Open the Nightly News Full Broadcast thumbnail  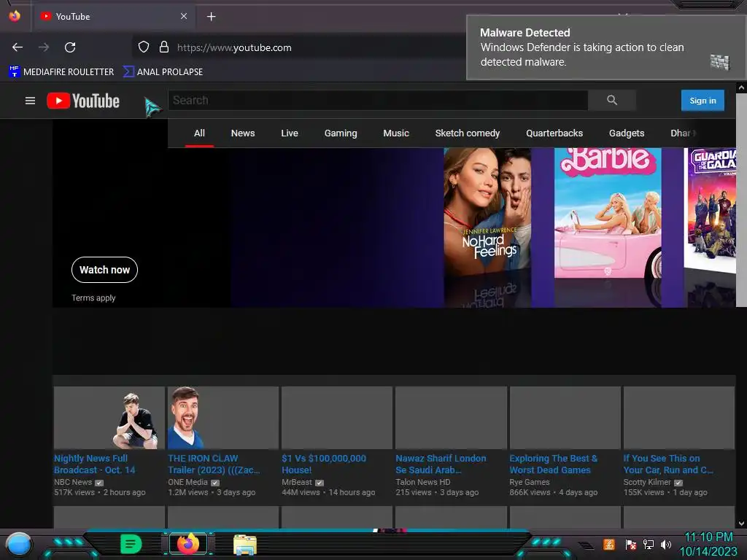point(109,418)
